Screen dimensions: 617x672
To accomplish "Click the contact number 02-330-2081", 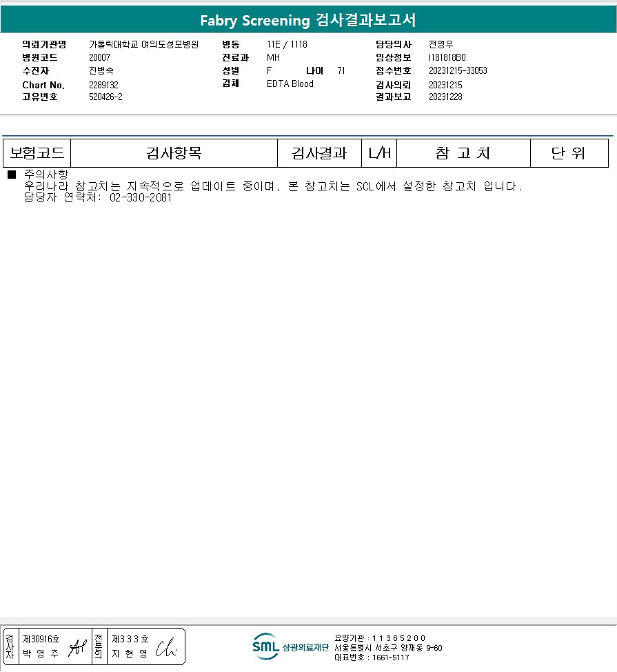I will 141,197.
